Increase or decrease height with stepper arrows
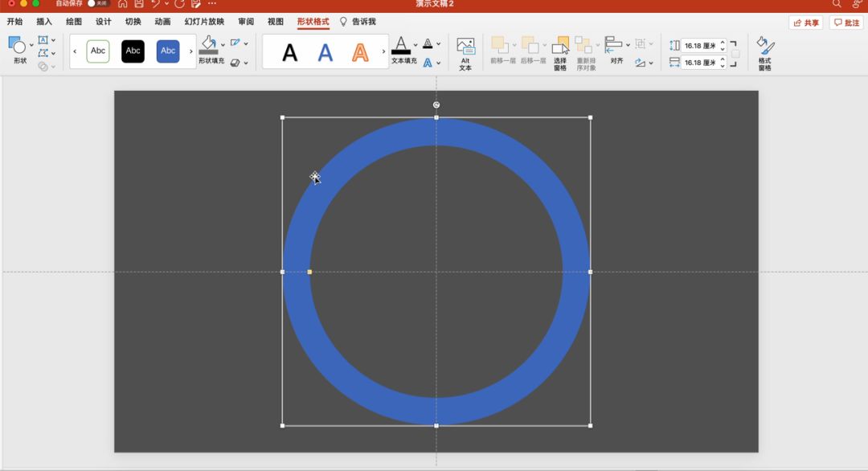 point(723,46)
